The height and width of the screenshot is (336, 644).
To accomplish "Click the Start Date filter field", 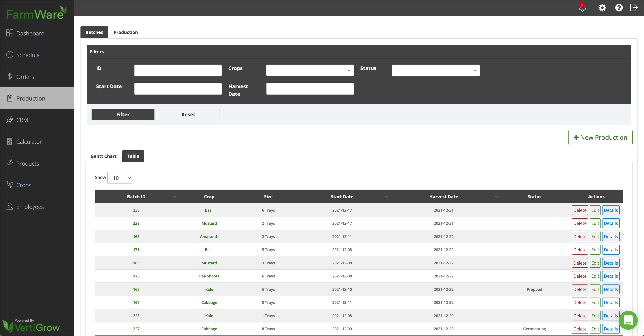I will 178,89.
